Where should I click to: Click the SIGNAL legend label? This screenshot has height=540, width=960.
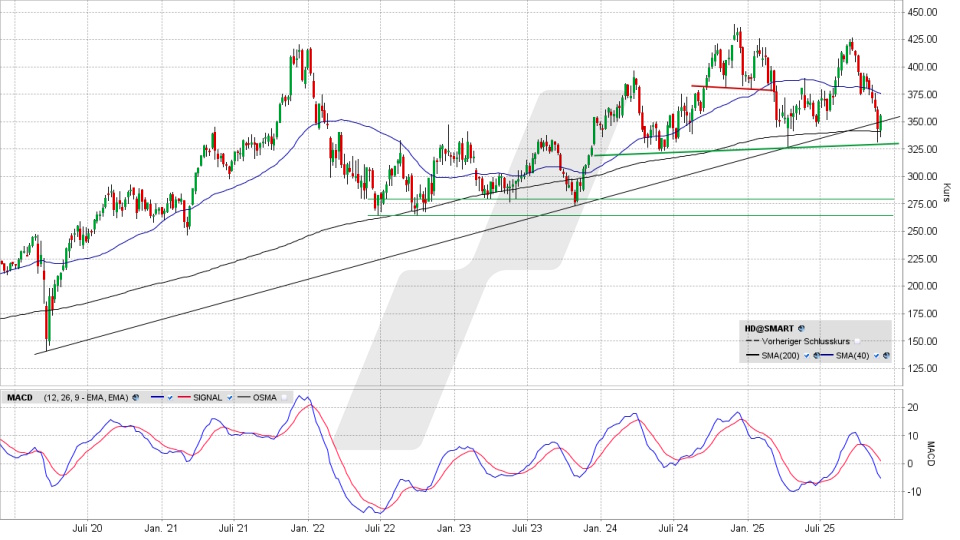[x=207, y=397]
